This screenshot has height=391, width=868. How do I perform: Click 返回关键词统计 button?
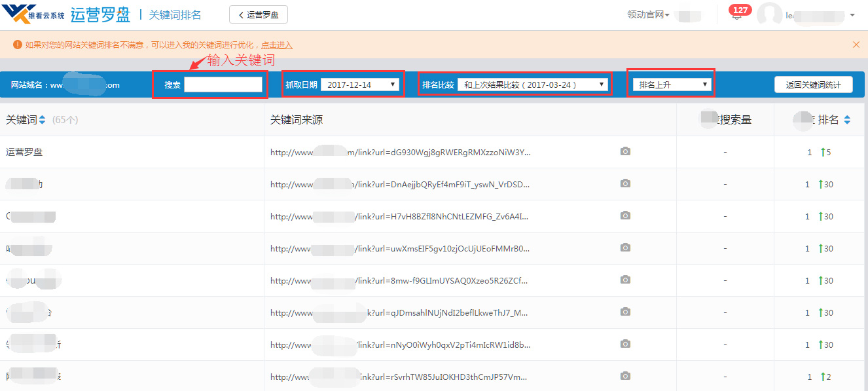813,84
